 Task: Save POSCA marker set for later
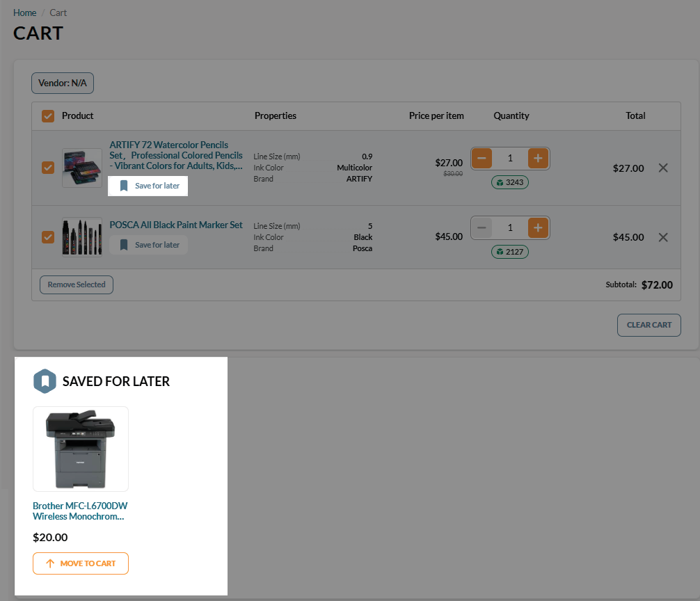149,245
